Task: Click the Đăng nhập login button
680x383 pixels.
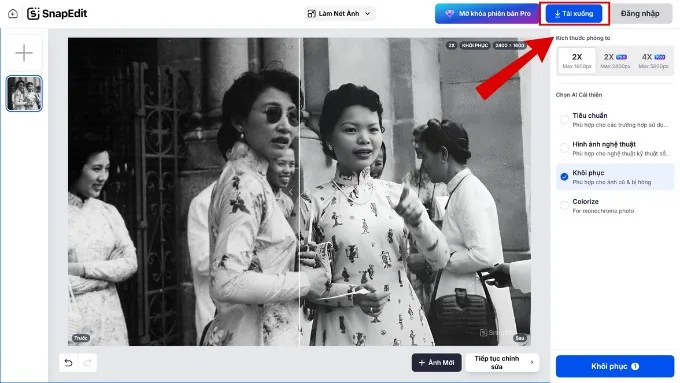Action: [x=640, y=13]
